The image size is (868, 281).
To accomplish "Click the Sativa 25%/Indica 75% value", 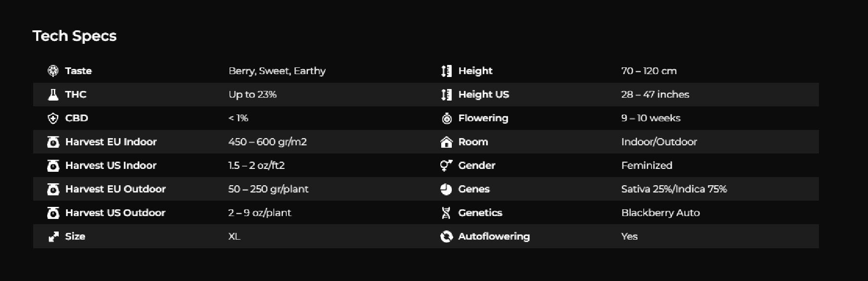I will tap(674, 189).
